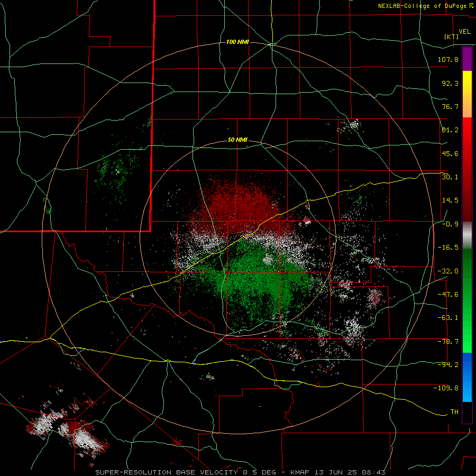Click the 45.6 velocity scale value
Image resolution: width=476 pixels, height=476 pixels.
click(450, 153)
